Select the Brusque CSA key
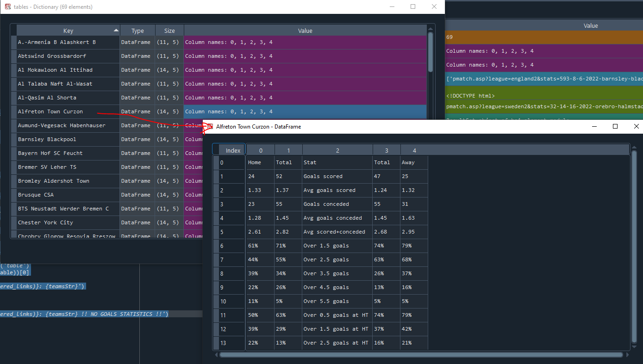Screen dimensions: 643x364 [x=68, y=195]
